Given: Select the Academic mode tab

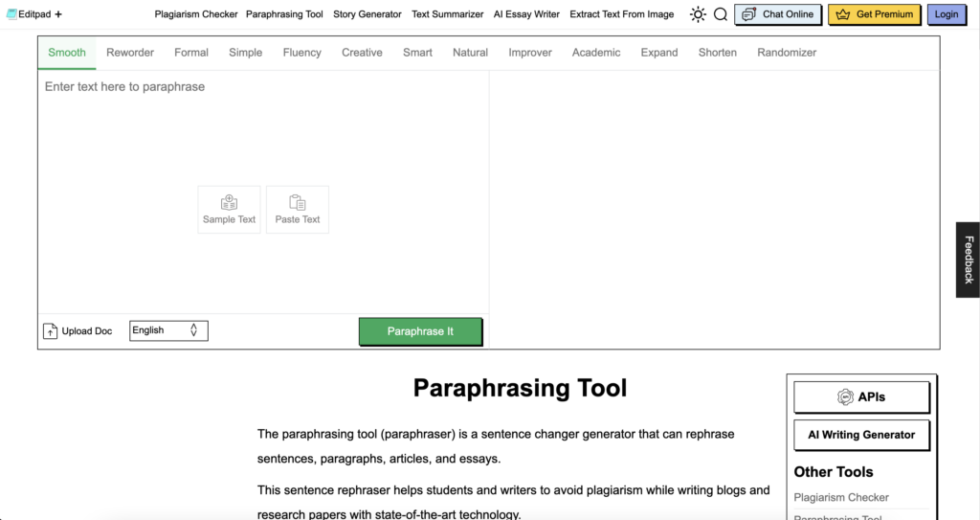Looking at the screenshot, I should click(596, 53).
